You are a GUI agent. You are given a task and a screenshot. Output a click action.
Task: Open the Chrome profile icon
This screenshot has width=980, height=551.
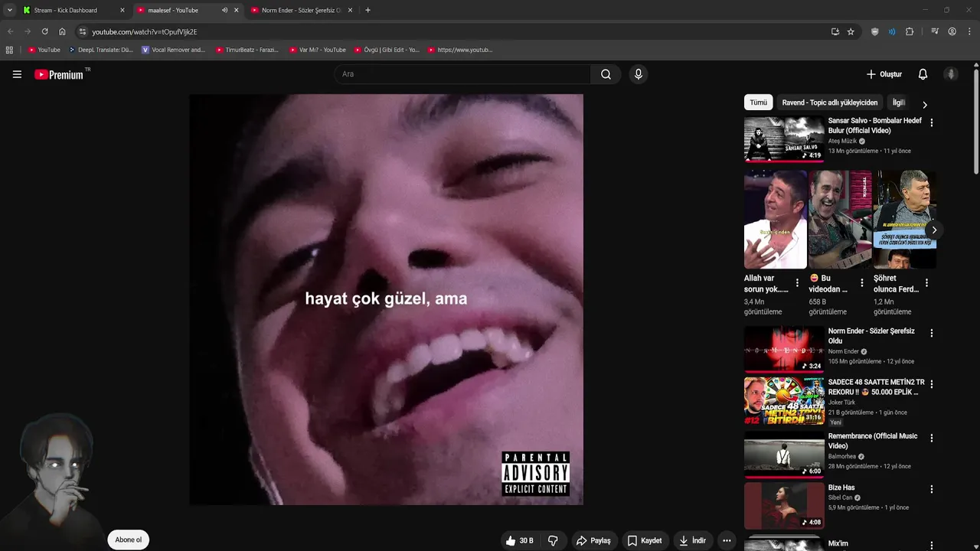[x=952, y=31]
